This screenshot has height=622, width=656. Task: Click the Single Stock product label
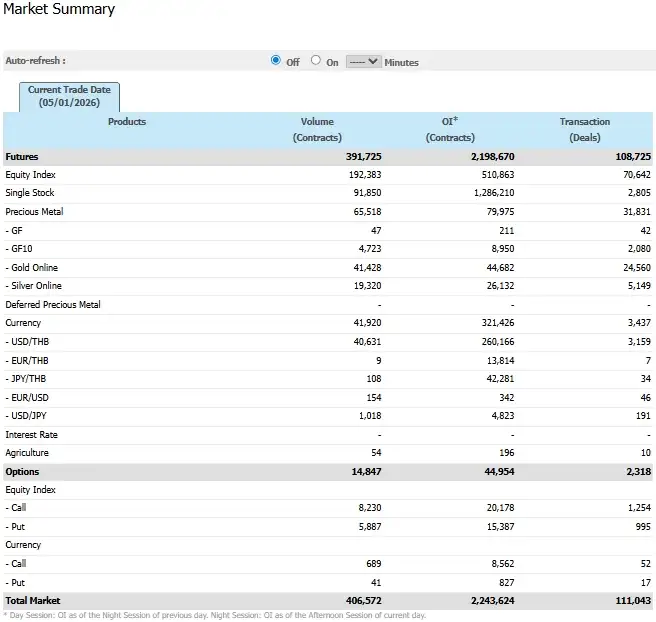[30, 193]
